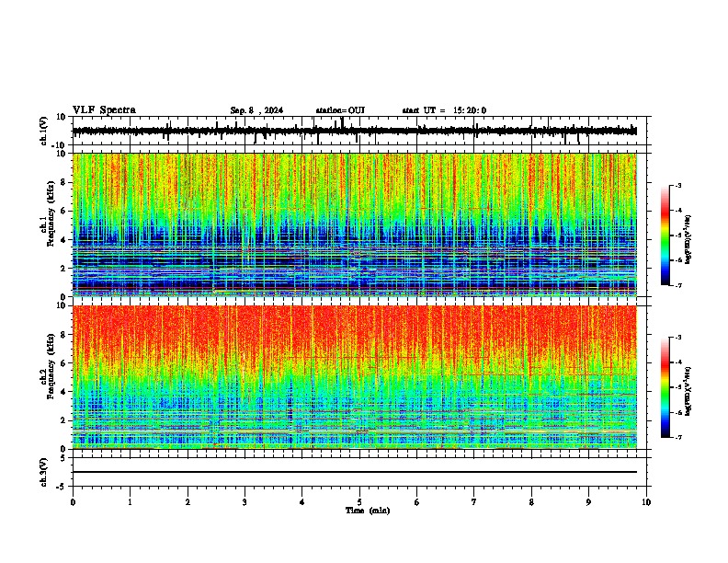Click the time axis tick label "1"
This screenshot has height=563, width=728.
tap(130, 502)
